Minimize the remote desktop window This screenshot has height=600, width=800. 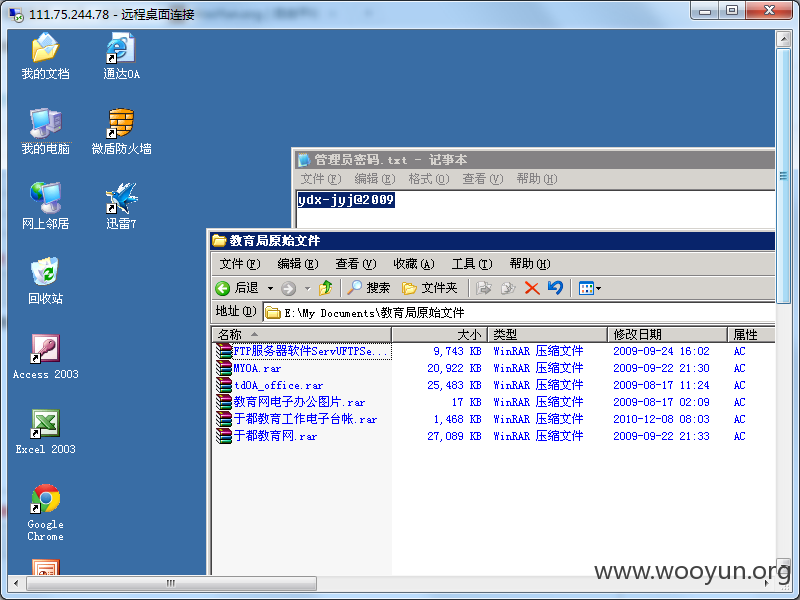[705, 10]
